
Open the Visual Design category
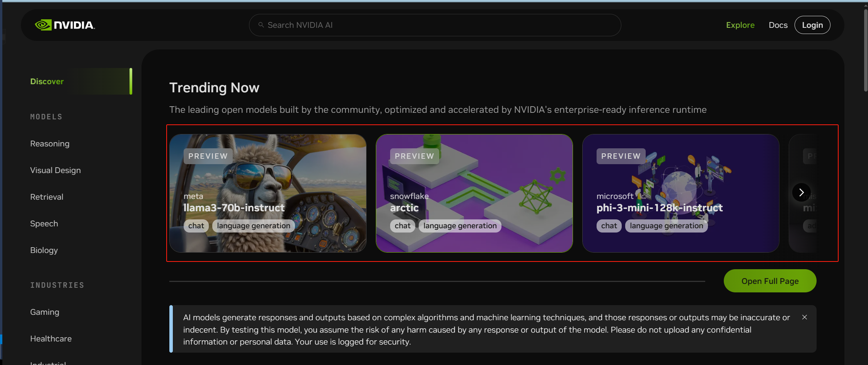tap(55, 170)
